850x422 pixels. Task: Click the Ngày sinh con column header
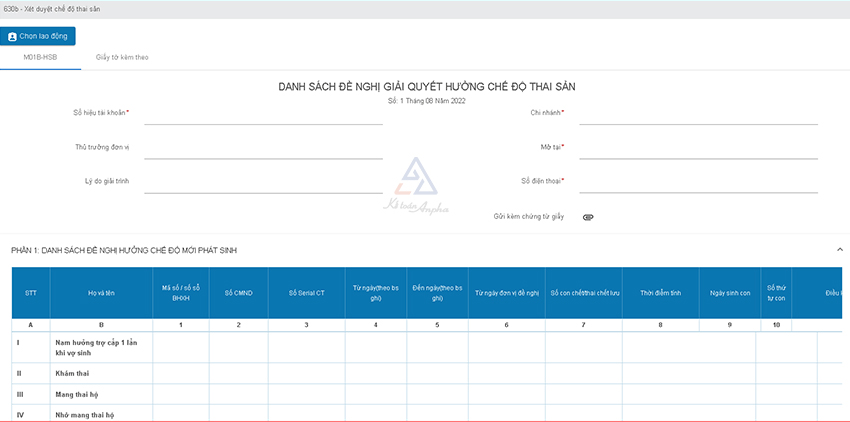coord(729,293)
